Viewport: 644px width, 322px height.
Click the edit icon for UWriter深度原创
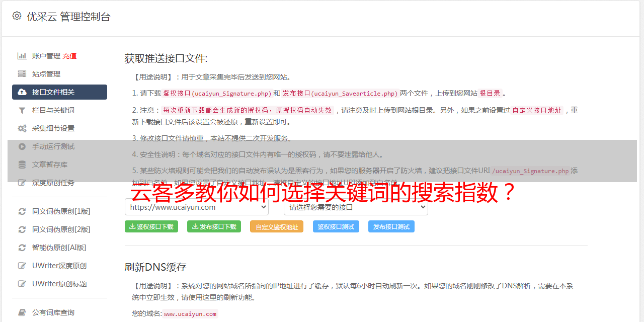(x=22, y=266)
